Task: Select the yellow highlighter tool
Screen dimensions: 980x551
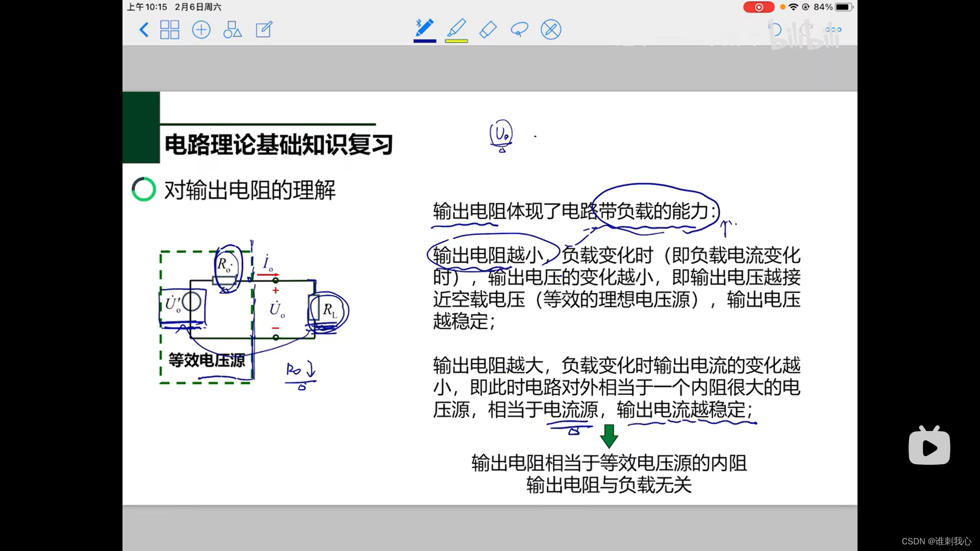Action: pyautogui.click(x=456, y=28)
